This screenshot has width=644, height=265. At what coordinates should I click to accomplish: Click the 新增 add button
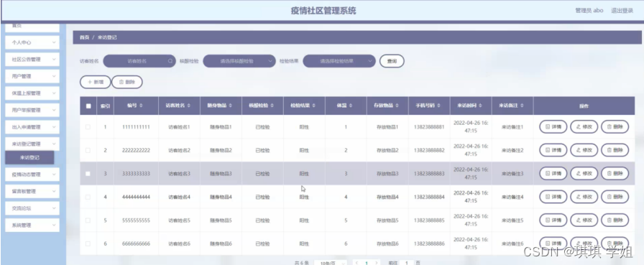coord(96,82)
